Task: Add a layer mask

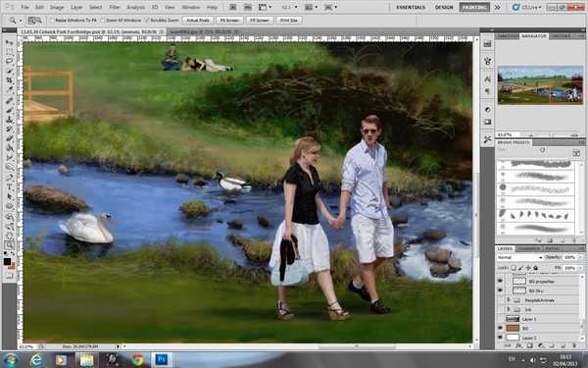Action: click(x=529, y=345)
